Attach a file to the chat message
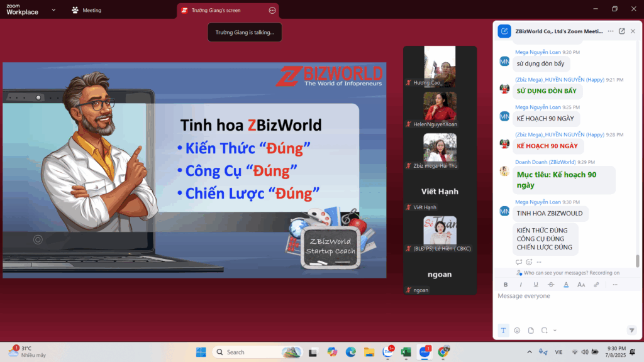Image resolution: width=644 pixels, height=362 pixels. click(531, 331)
